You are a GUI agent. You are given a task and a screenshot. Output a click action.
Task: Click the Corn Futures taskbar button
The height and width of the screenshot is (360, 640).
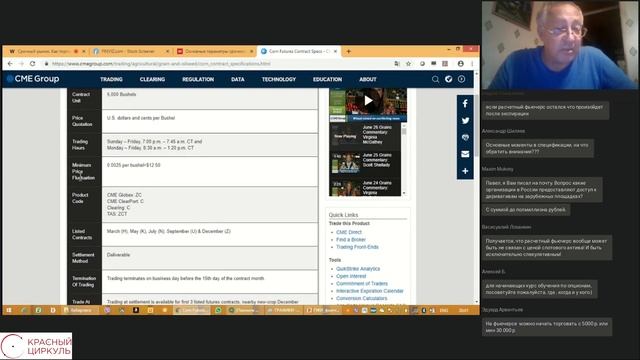pos(191,310)
